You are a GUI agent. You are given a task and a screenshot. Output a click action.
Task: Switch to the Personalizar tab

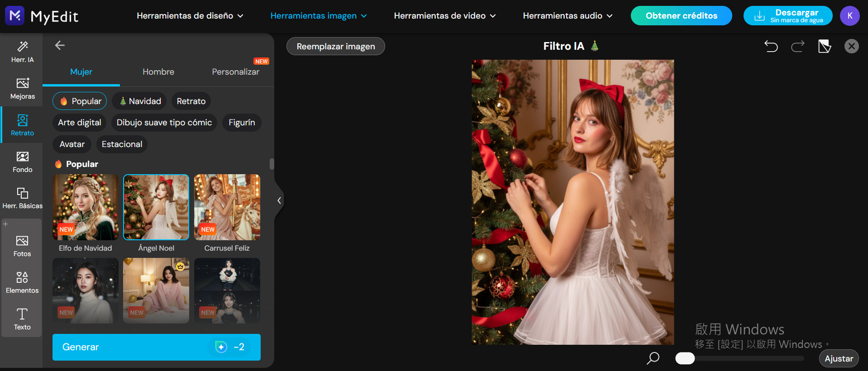pos(235,72)
